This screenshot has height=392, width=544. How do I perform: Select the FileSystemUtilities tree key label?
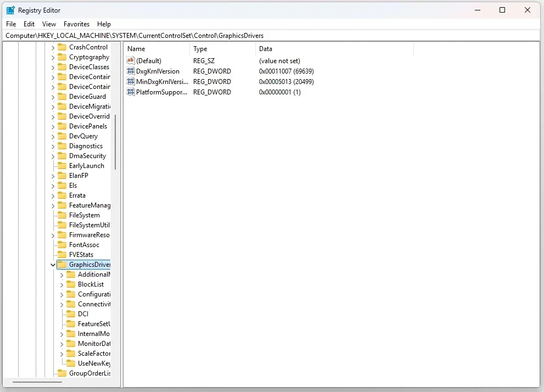[x=89, y=225]
